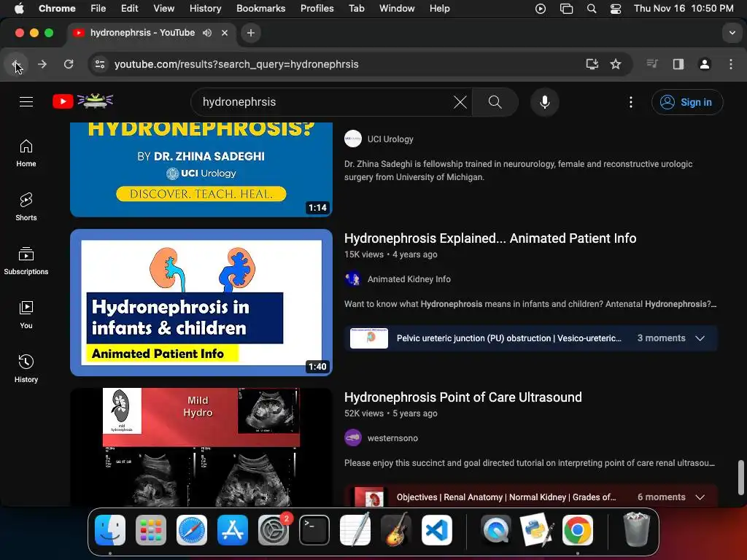Image resolution: width=747 pixels, height=560 pixels.
Task: Open Trash in the dock
Action: click(x=636, y=529)
